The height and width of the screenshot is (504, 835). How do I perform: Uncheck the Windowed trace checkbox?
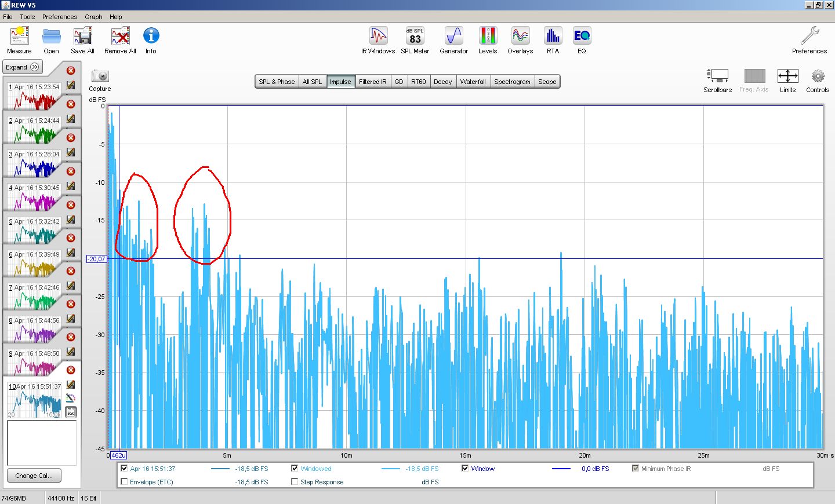coord(295,469)
